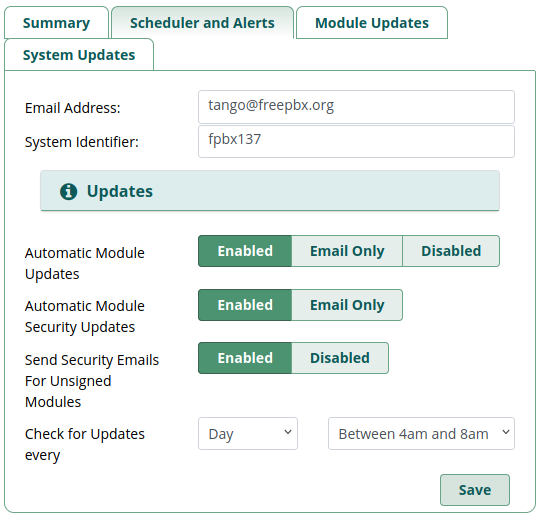Viewport: 542px width, 524px height.
Task: Disable security emails for unsigned modules
Action: (340, 358)
